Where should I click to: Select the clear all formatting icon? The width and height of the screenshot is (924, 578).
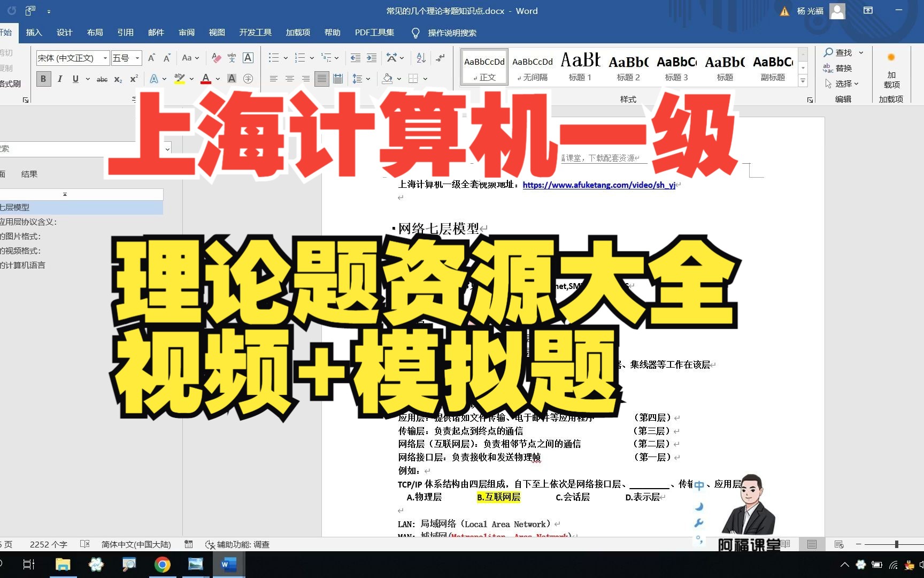pos(215,58)
